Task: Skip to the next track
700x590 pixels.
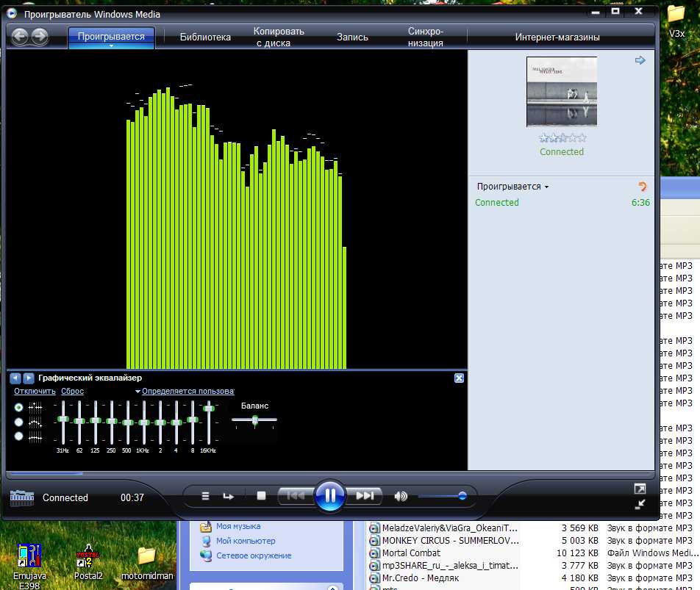Action: (364, 495)
